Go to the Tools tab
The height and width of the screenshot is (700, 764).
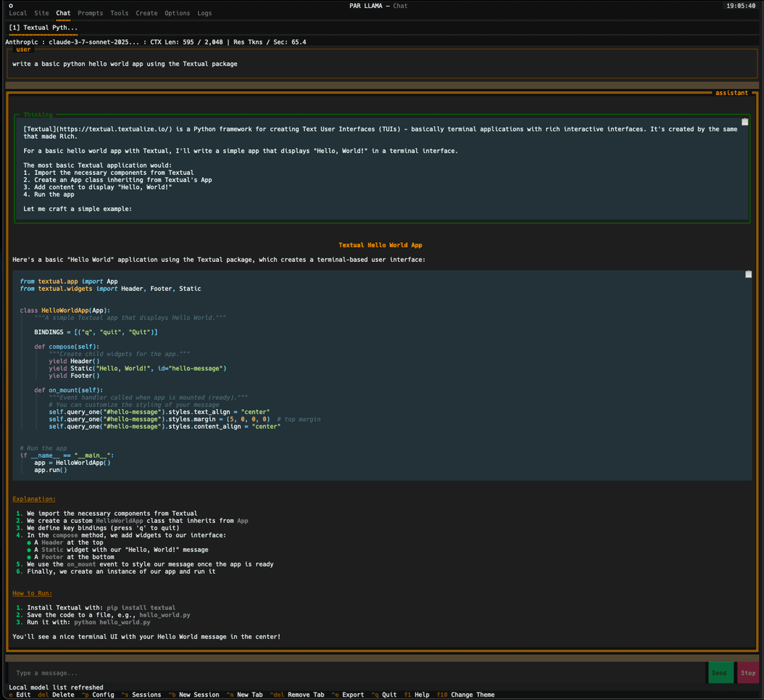[120, 13]
